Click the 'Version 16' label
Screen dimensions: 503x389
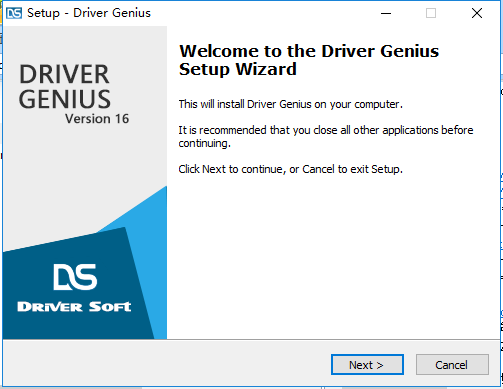point(97,119)
